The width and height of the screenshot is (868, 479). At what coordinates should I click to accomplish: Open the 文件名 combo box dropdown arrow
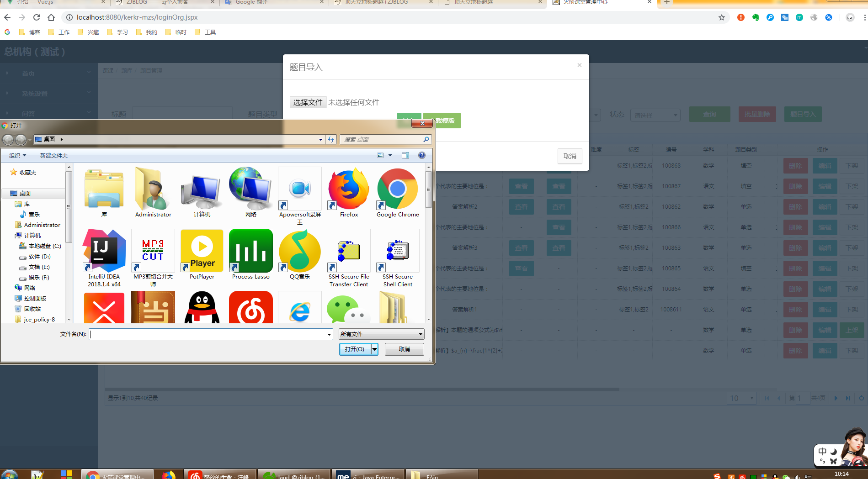[x=329, y=334]
